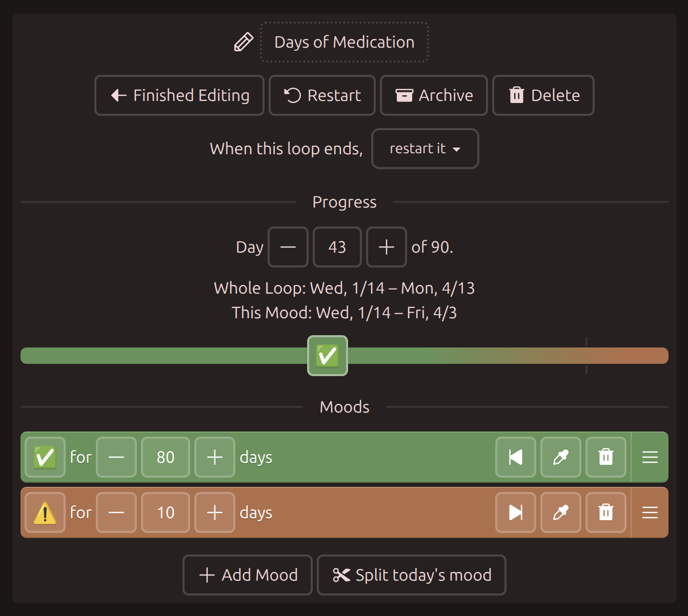Click the Add Mood button
The height and width of the screenshot is (616, 688).
[x=247, y=575]
